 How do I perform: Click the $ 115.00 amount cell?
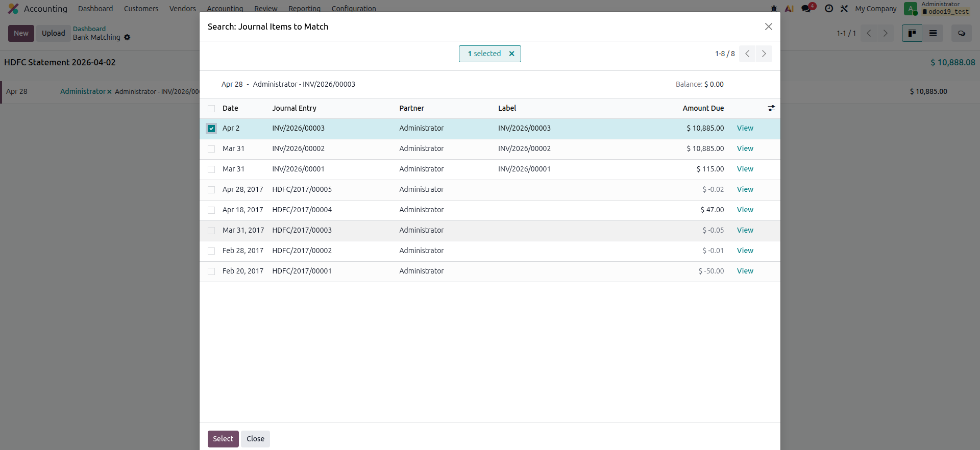point(710,169)
